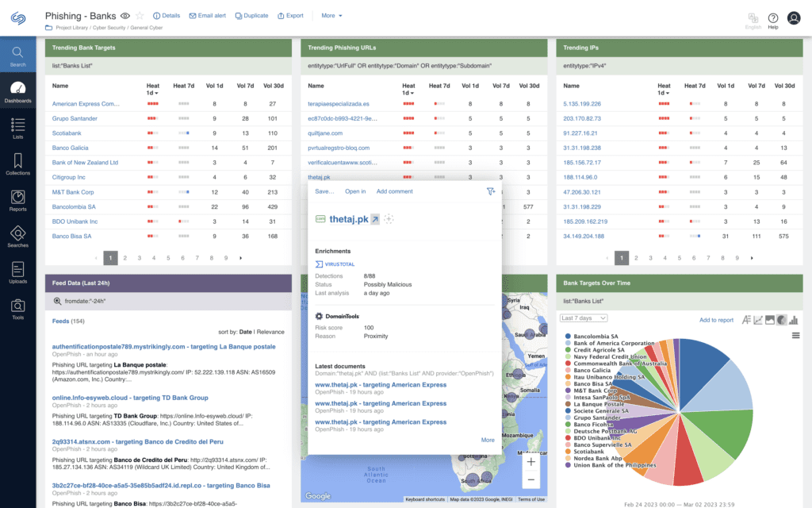
Task: Click Export in the top toolbar
Action: coord(290,16)
